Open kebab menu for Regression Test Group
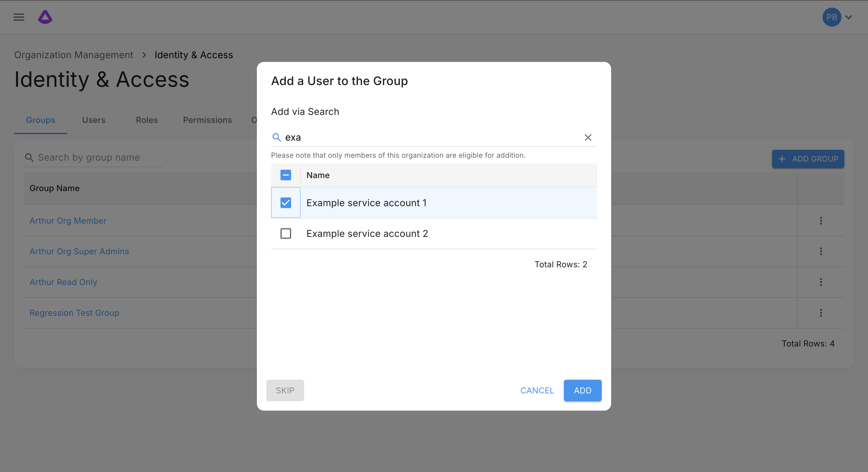Viewport: 868px width, 472px height. (x=821, y=313)
